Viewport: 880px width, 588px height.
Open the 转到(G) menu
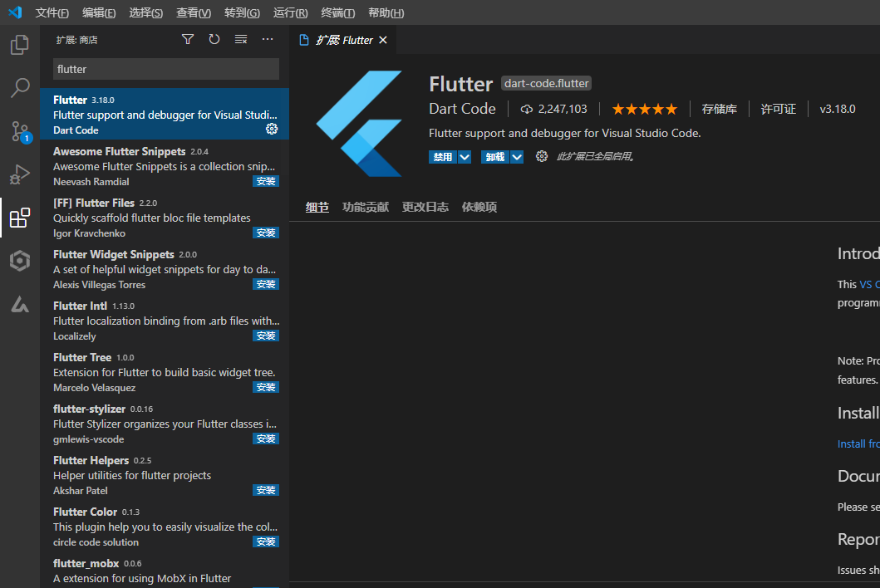coord(242,12)
